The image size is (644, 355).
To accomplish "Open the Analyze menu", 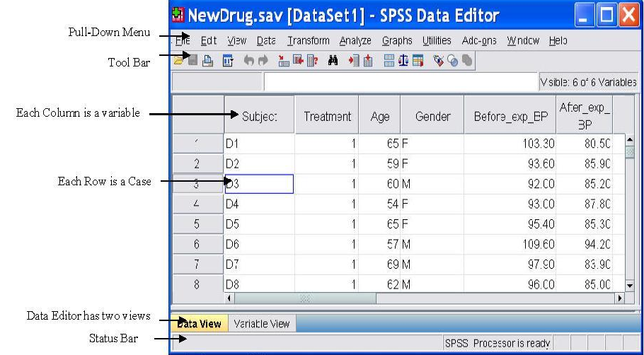I will click(x=355, y=41).
